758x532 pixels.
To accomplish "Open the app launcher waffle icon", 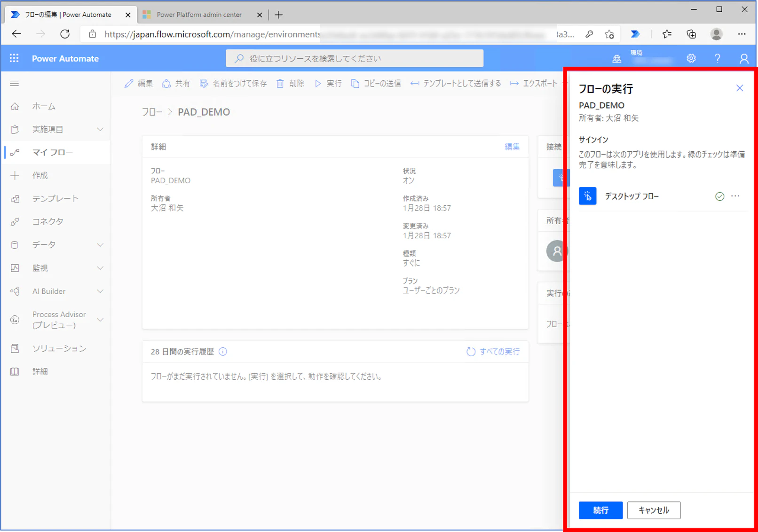I will [x=14, y=58].
